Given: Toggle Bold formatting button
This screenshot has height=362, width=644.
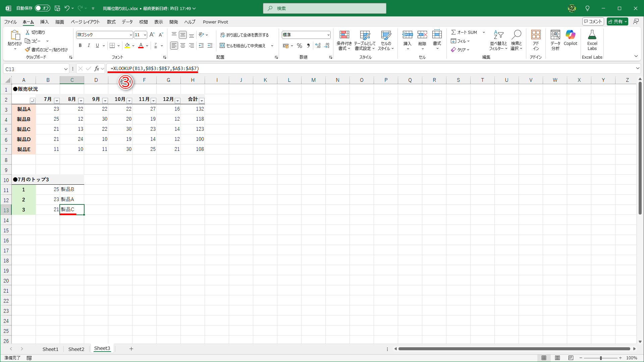Looking at the screenshot, I should (x=80, y=46).
